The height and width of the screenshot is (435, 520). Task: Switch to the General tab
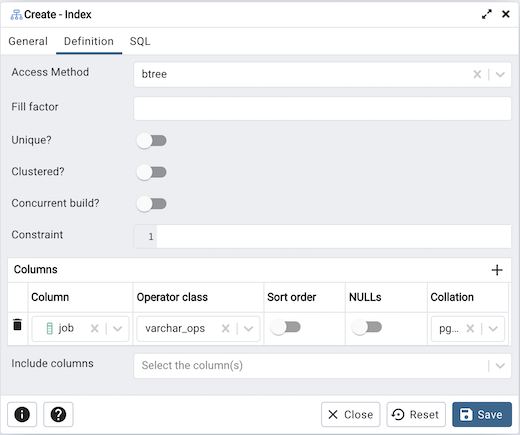click(28, 41)
